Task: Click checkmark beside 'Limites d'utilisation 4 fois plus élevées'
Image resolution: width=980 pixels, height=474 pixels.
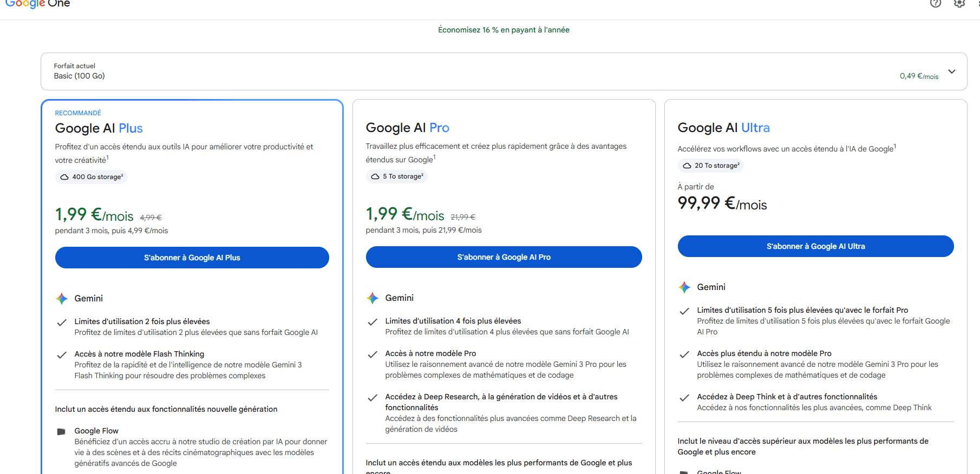Action: point(373,322)
